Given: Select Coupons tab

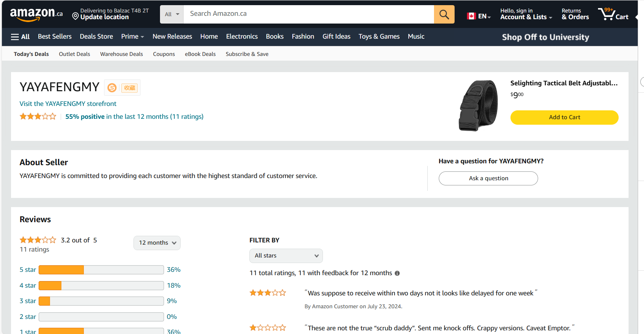Looking at the screenshot, I should click(x=164, y=54).
